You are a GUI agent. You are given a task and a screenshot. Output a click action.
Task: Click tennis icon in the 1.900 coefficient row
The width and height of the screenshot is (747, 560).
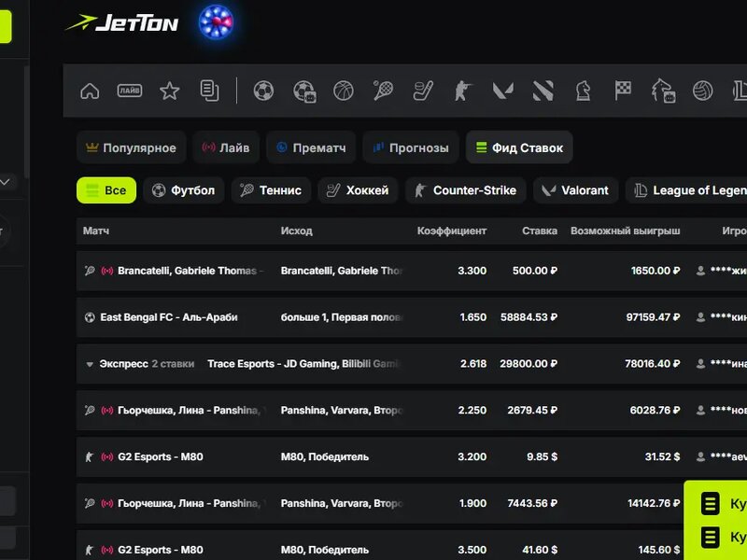coord(90,503)
